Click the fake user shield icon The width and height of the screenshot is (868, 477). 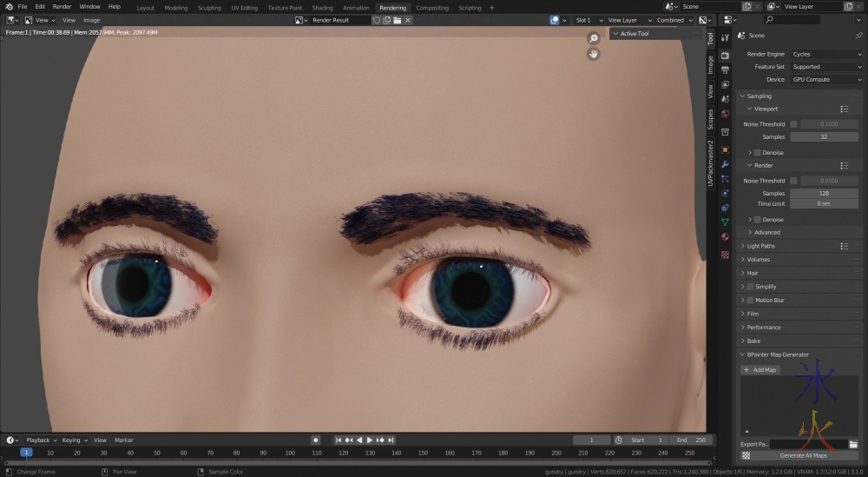[x=377, y=20]
